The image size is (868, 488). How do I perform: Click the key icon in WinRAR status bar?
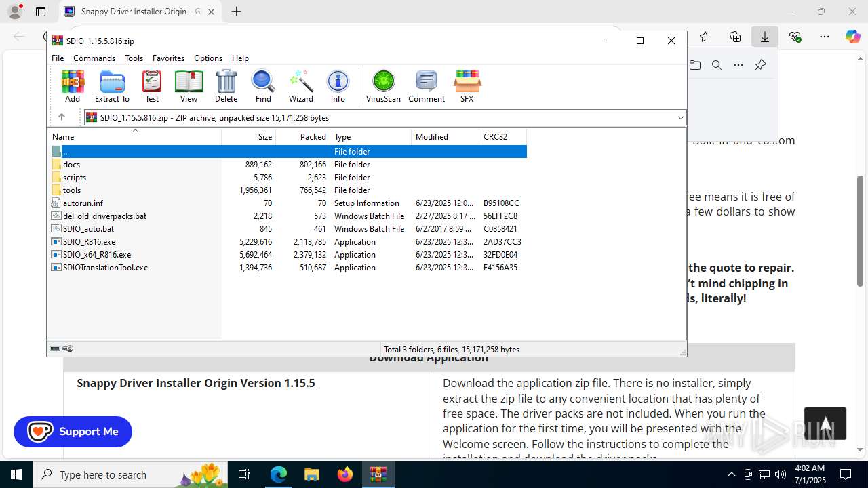click(x=68, y=348)
